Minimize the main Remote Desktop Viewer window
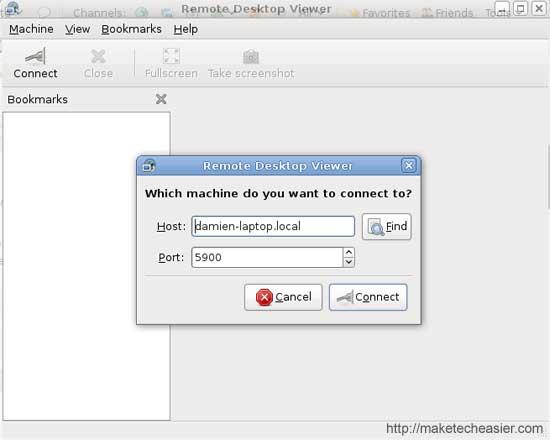The width and height of the screenshot is (550, 440). tap(502, 8)
